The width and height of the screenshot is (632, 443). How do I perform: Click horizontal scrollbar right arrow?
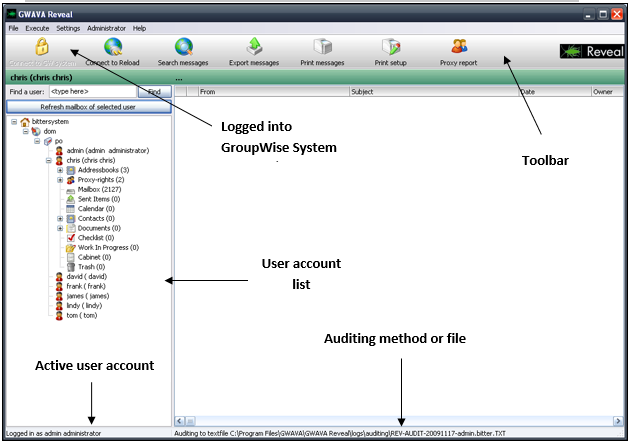[618, 421]
